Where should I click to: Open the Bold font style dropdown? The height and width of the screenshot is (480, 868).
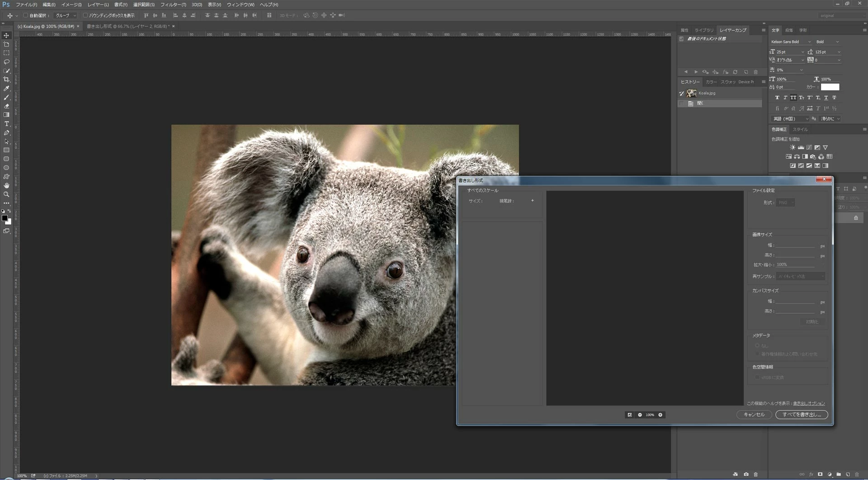point(827,42)
